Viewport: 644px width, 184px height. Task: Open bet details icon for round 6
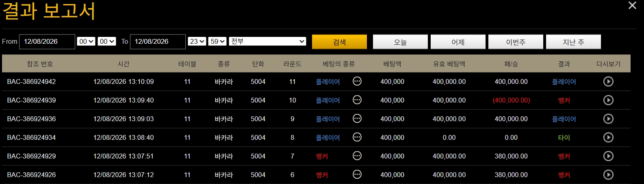coord(357,174)
